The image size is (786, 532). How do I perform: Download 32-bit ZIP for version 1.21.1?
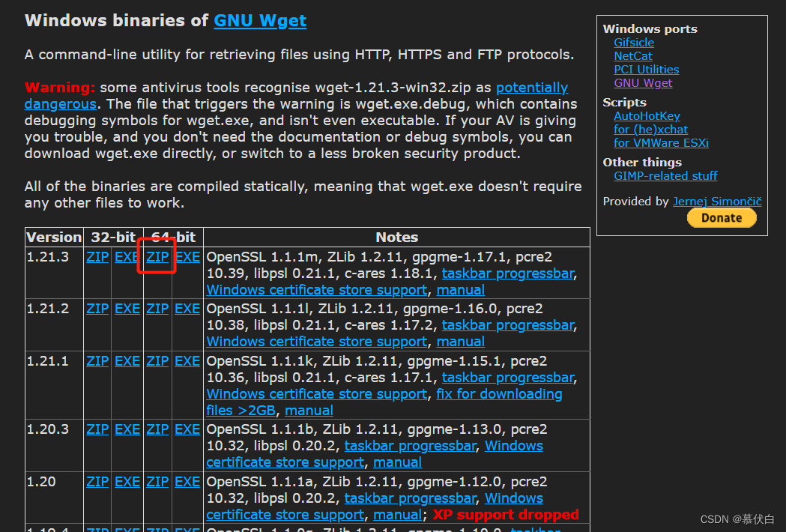coord(97,361)
